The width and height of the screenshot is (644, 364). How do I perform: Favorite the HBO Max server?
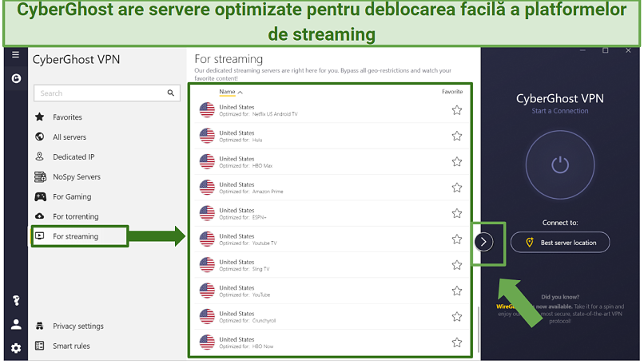pyautogui.click(x=457, y=162)
